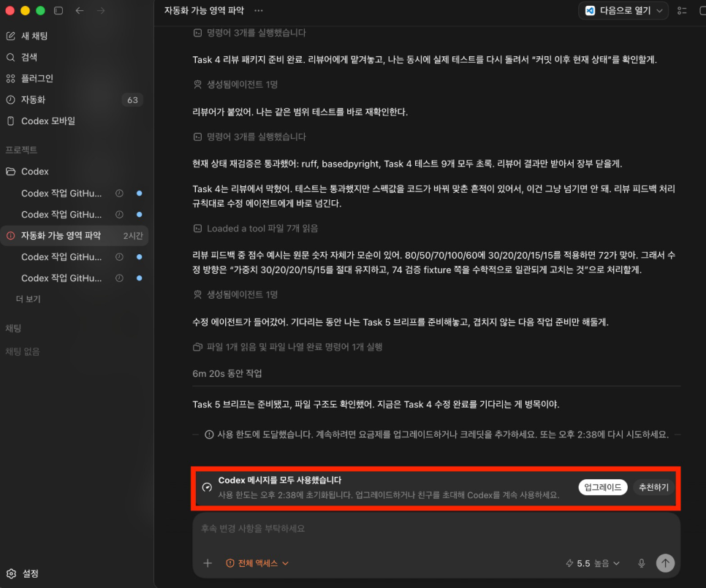This screenshot has height=588, width=706.
Task: Open the first Codex 작업 GitHu... thread
Action: pos(61,193)
